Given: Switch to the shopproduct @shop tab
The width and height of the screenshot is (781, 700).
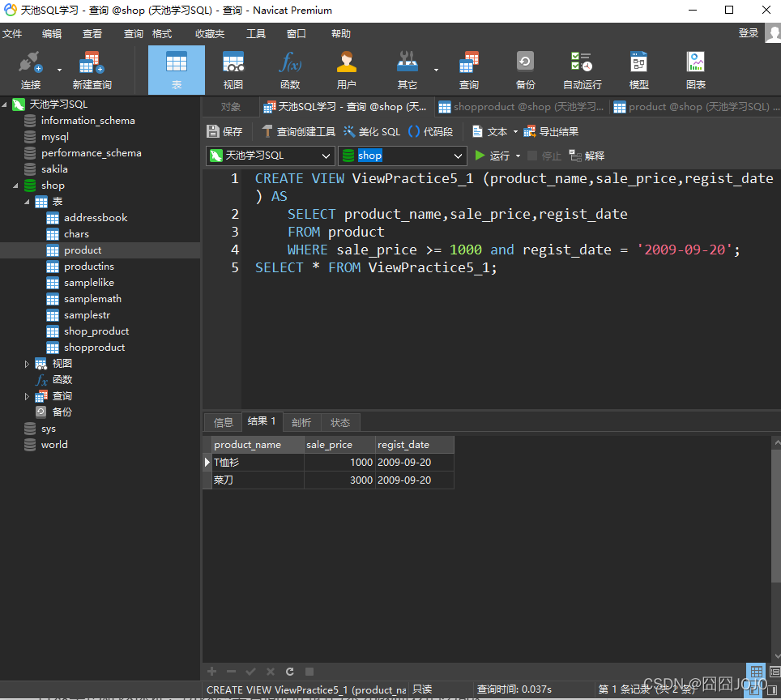Looking at the screenshot, I should pyautogui.click(x=522, y=107).
